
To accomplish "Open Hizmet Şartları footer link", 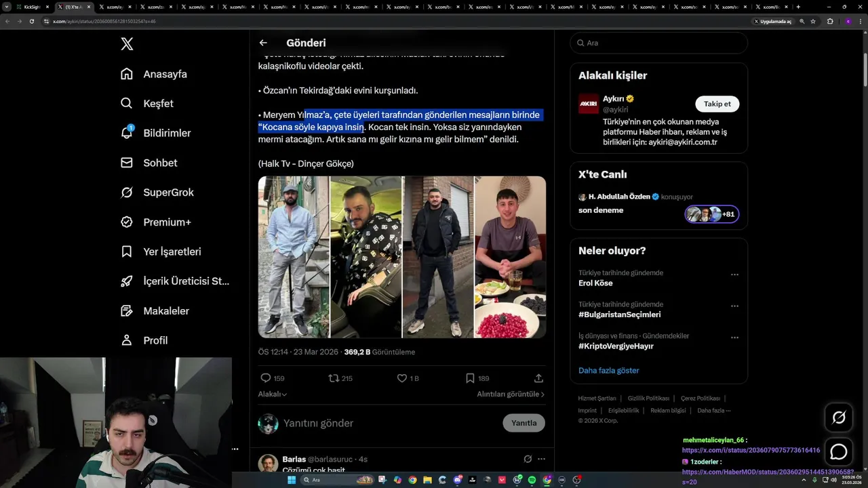I will 597,399.
